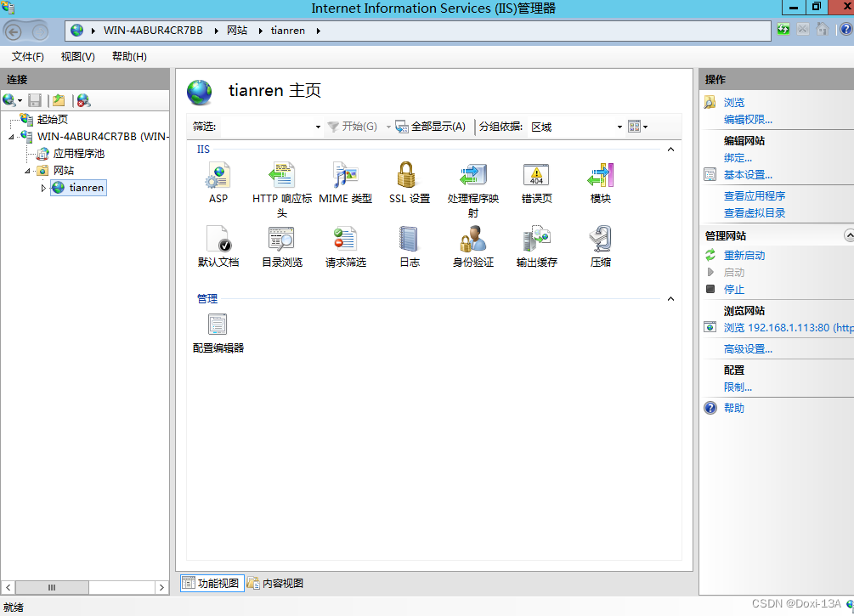Switch to 内容视图 tab
This screenshot has width=854, height=616.
click(275, 584)
